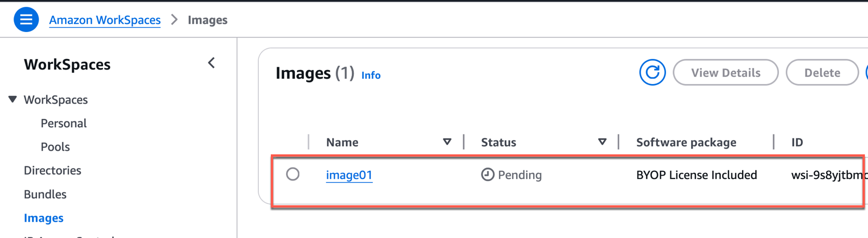This screenshot has width=868, height=238.
Task: Open the hamburger navigation menu
Action: (26, 20)
